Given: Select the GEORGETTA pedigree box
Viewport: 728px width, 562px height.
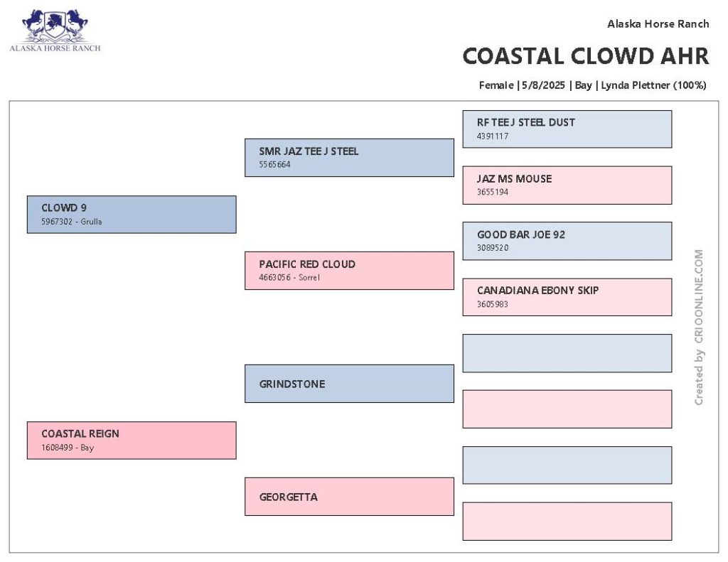Looking at the screenshot, I should (x=349, y=497).
